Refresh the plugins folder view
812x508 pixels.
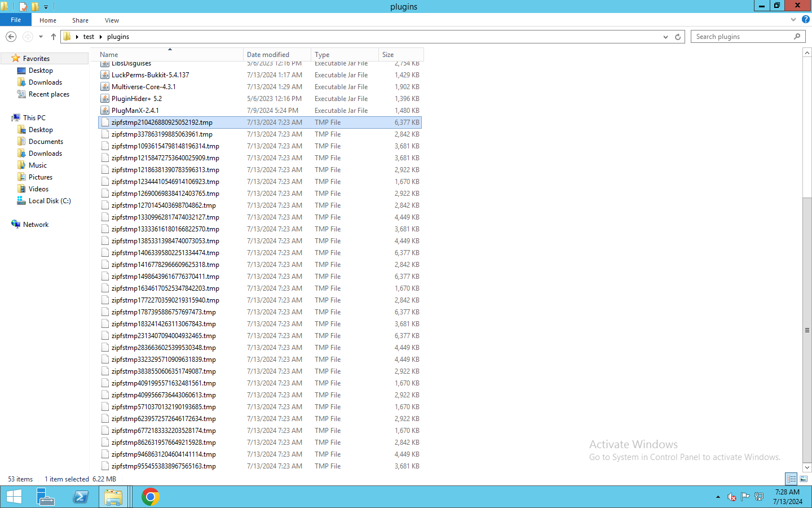(678, 37)
